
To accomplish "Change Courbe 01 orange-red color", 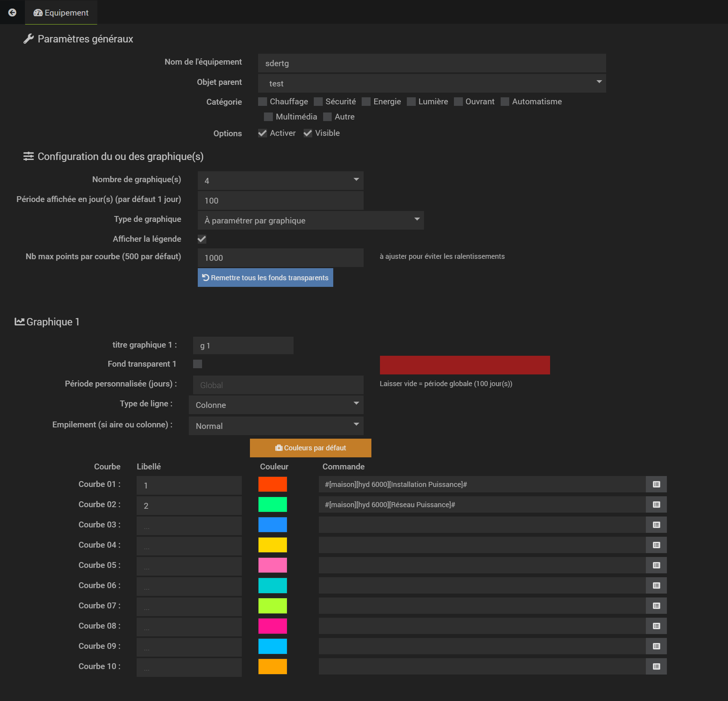I will [273, 484].
